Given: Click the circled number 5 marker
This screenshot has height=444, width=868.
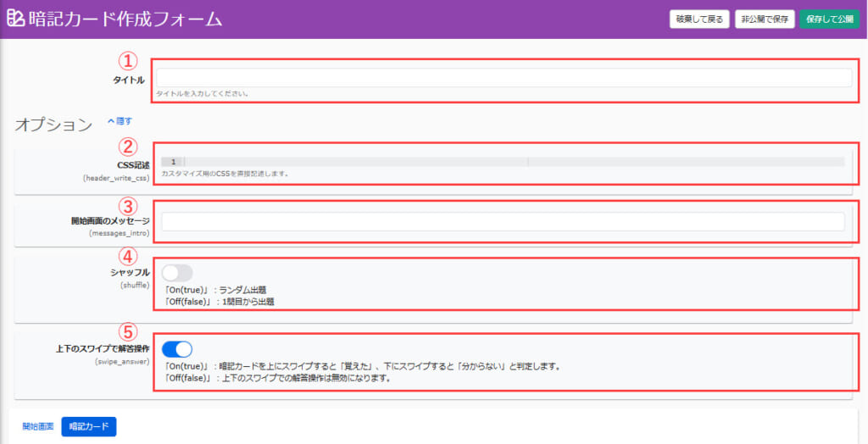Looking at the screenshot, I should 126,332.
